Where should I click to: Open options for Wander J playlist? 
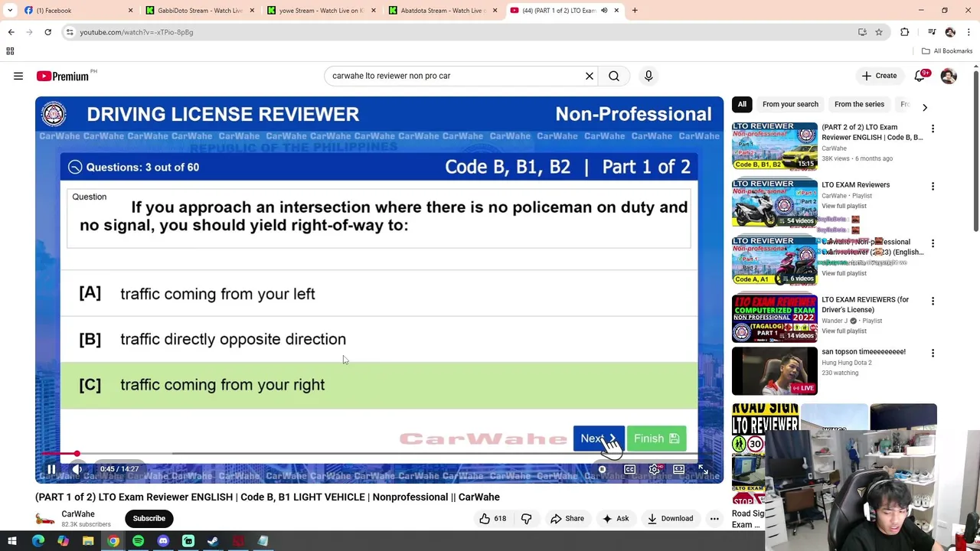(x=933, y=301)
